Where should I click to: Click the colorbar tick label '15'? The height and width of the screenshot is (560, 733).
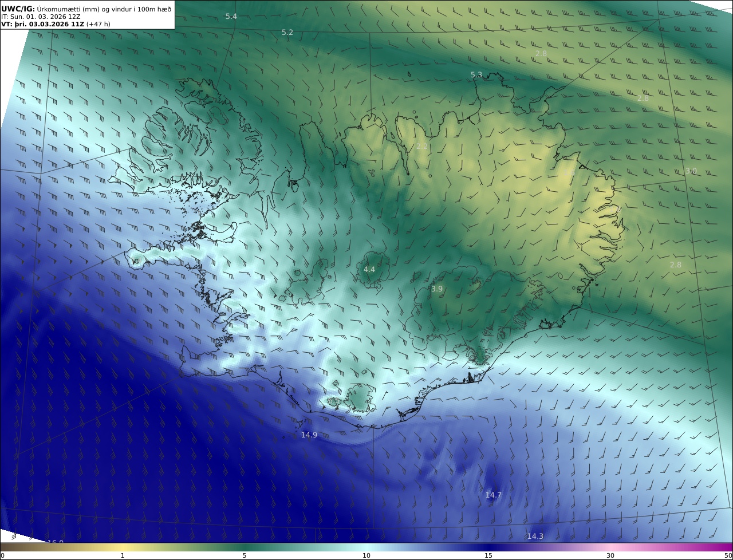(488, 555)
